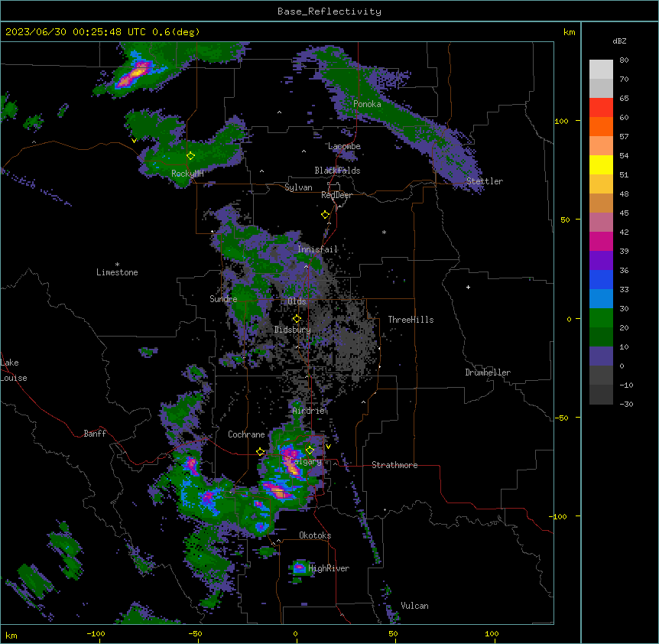
Task: Click the small storm cell beside HighRiver
Action: [x=299, y=568]
